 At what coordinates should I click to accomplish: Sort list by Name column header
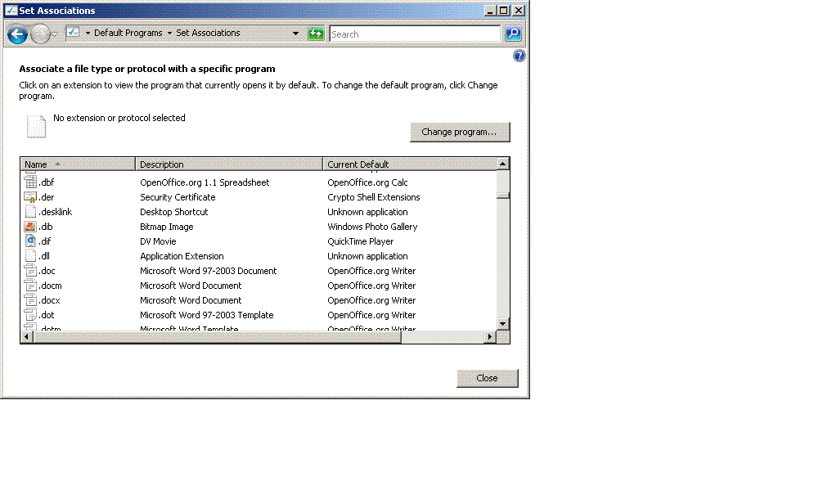coord(78,164)
